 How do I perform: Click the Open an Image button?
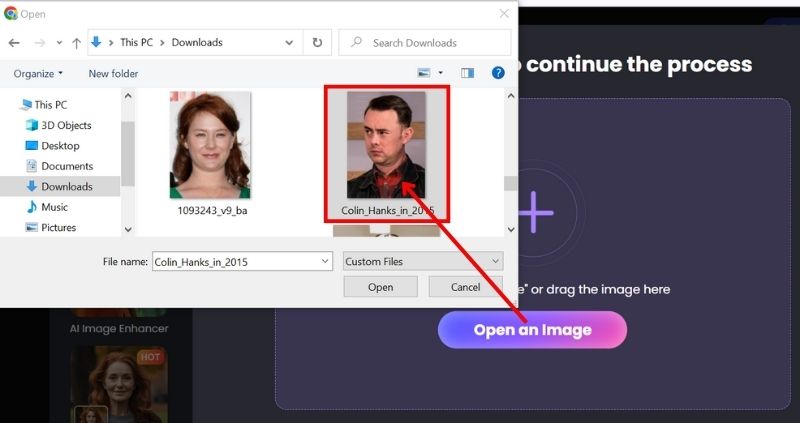[x=532, y=330]
